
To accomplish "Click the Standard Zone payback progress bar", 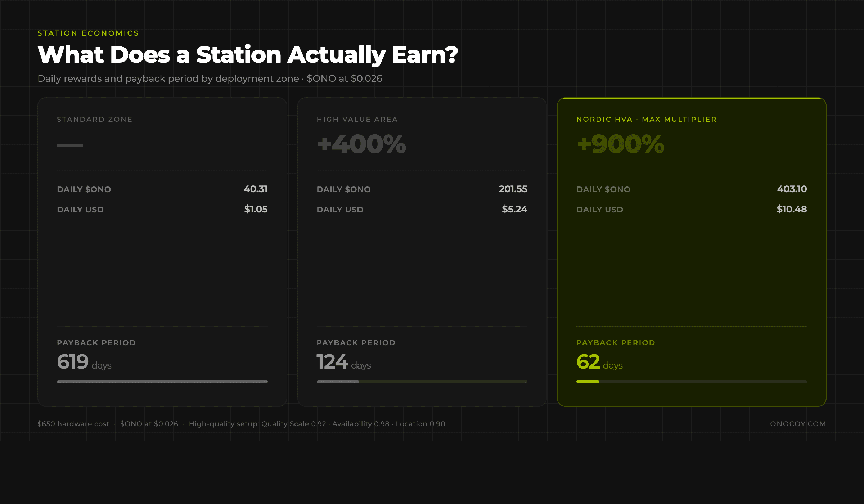I will [x=162, y=382].
